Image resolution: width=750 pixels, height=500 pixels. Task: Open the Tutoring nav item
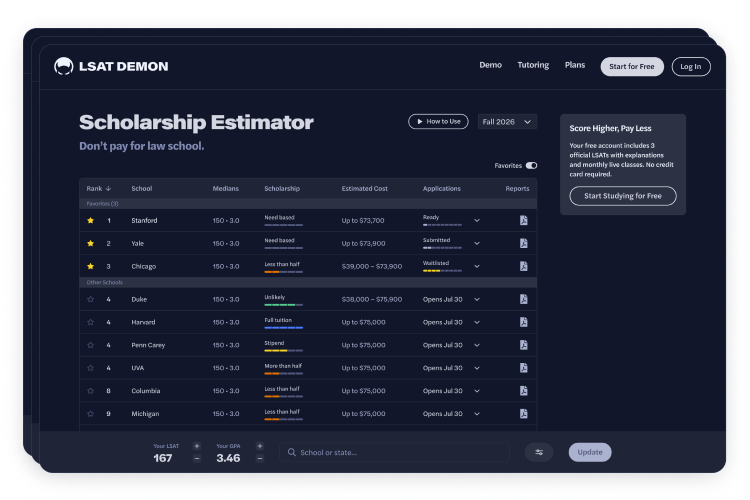[x=533, y=65]
